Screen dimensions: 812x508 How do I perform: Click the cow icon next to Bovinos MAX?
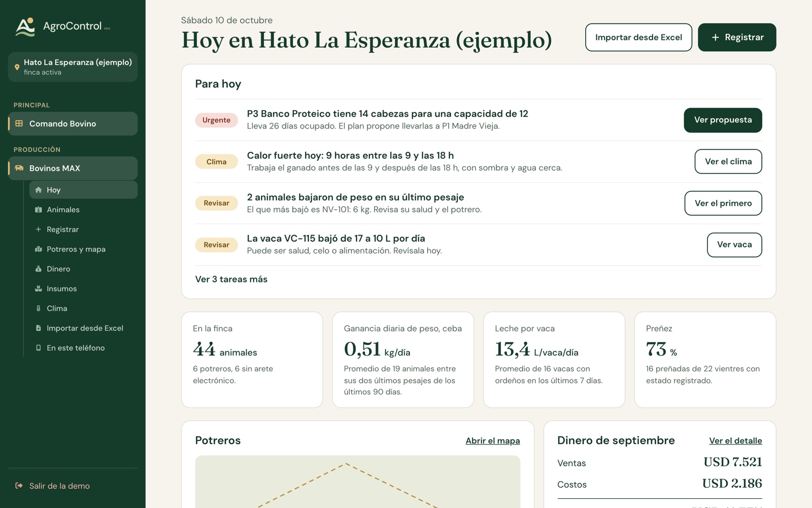click(x=19, y=168)
